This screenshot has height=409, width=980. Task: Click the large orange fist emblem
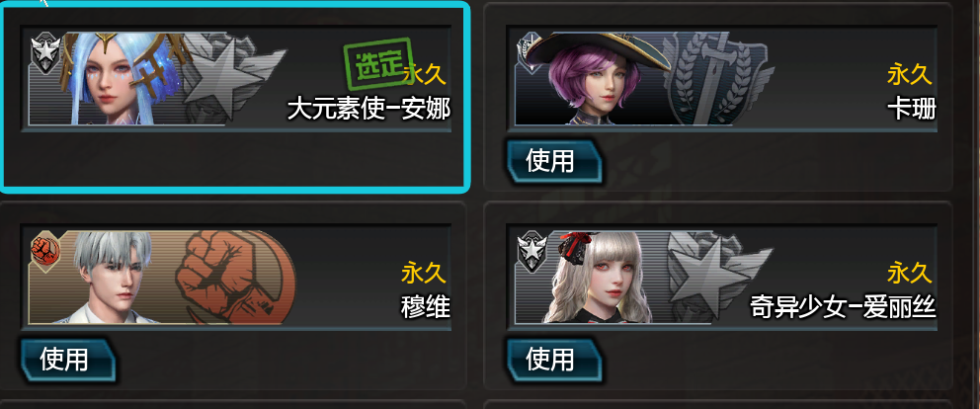[234, 279]
